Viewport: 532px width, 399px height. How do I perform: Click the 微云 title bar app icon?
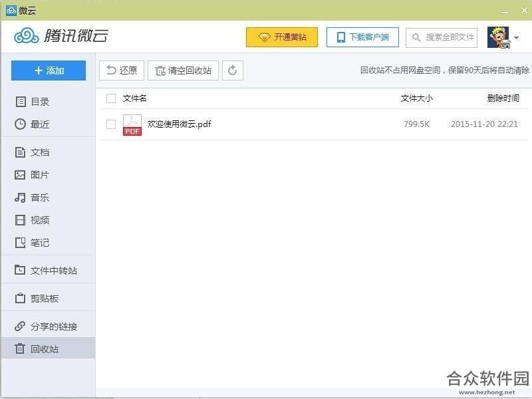tap(11, 11)
